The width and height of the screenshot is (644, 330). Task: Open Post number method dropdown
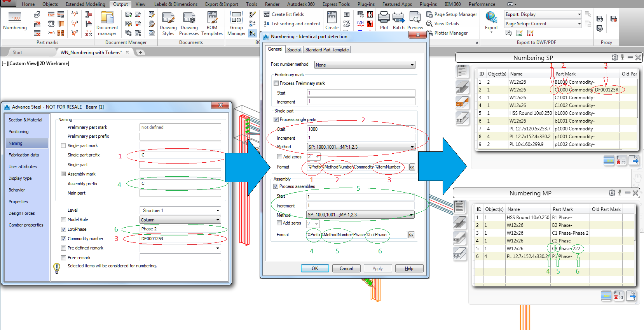tap(365, 65)
